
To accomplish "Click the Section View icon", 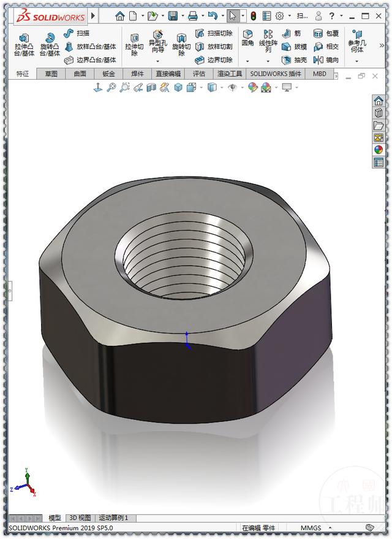I will tap(151, 88).
